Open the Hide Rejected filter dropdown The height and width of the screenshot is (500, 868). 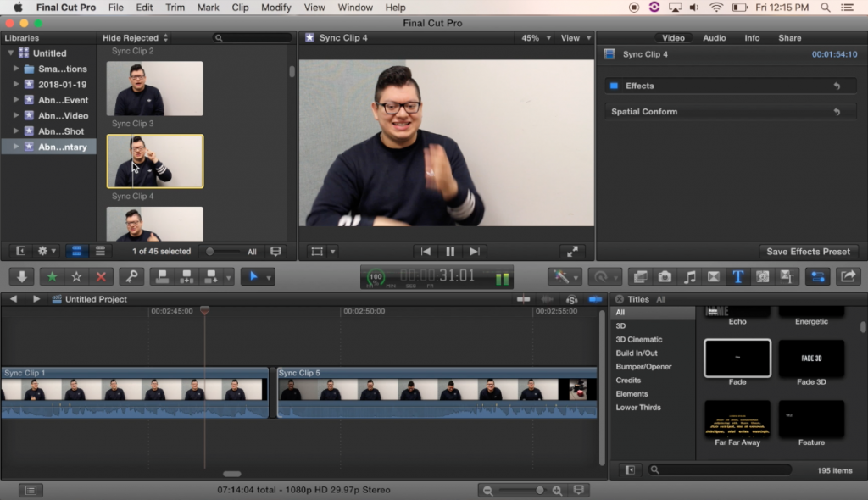135,37
